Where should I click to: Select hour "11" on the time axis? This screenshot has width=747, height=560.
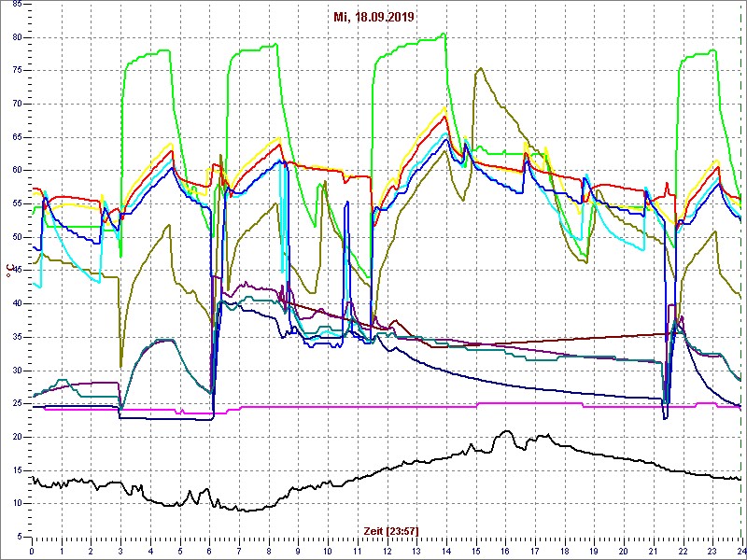tap(358, 551)
